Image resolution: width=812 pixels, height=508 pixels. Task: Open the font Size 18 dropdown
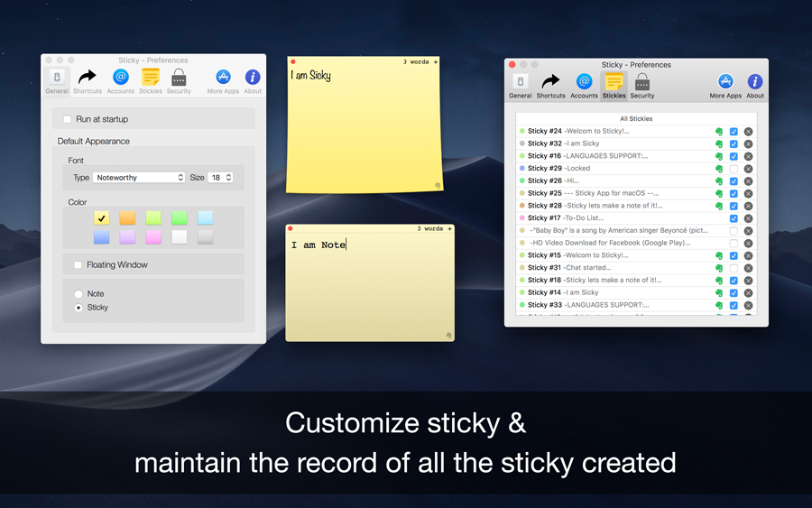coord(221,178)
